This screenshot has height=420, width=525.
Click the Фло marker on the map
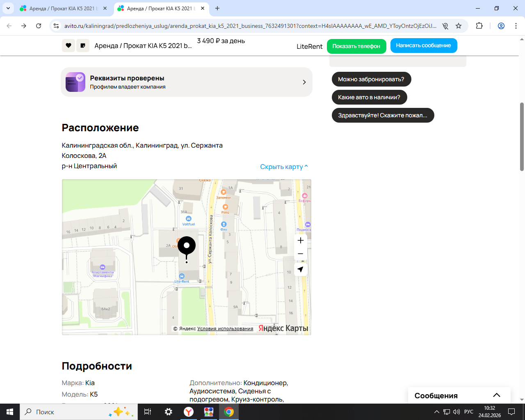(224, 224)
